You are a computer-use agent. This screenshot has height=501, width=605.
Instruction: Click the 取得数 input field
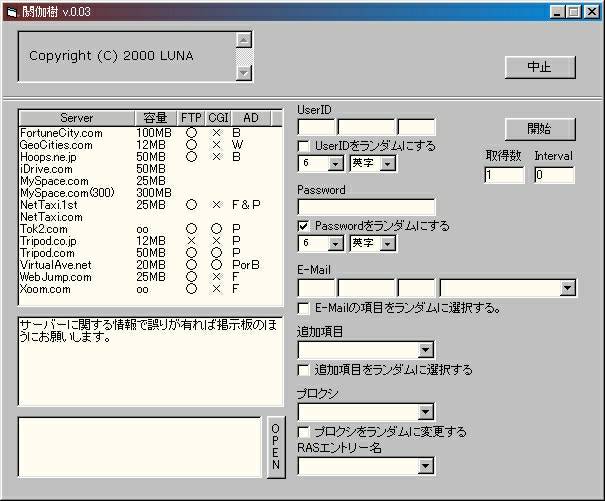point(504,175)
